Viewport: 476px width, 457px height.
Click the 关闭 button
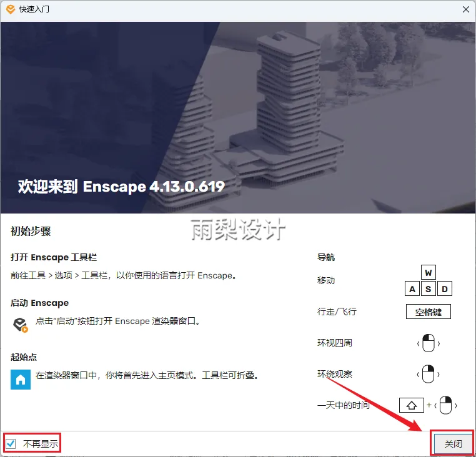pyautogui.click(x=453, y=444)
